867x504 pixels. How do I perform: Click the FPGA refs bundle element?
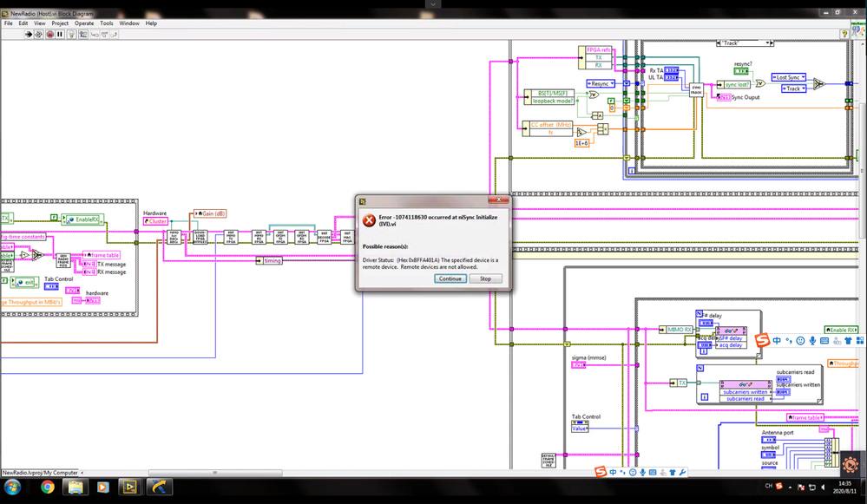pos(599,49)
